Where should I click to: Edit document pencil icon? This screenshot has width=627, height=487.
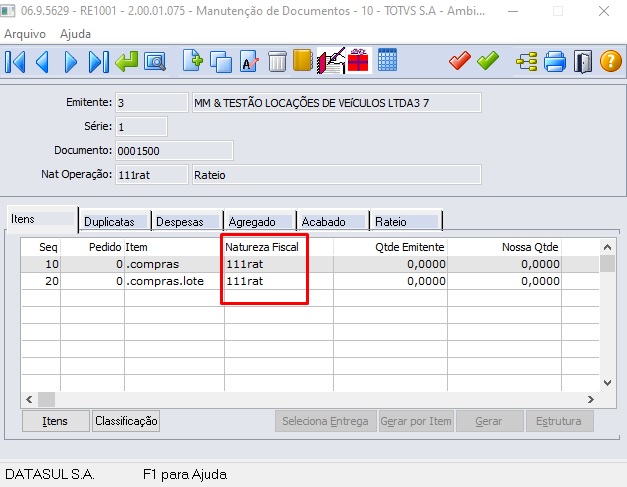249,62
